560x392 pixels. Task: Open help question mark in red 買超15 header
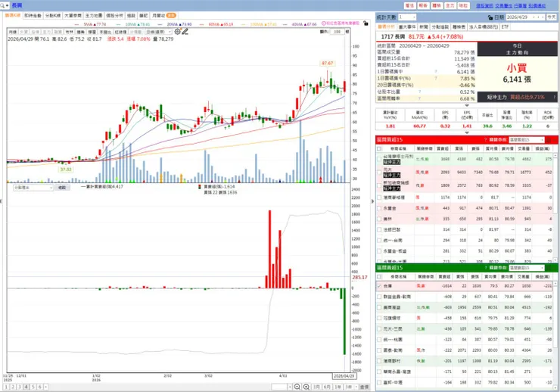[485, 139]
